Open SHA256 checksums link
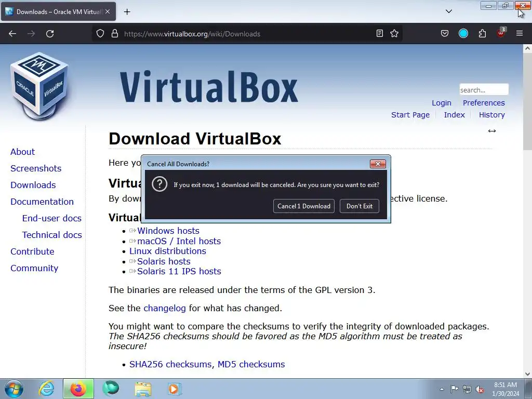 coord(171,364)
